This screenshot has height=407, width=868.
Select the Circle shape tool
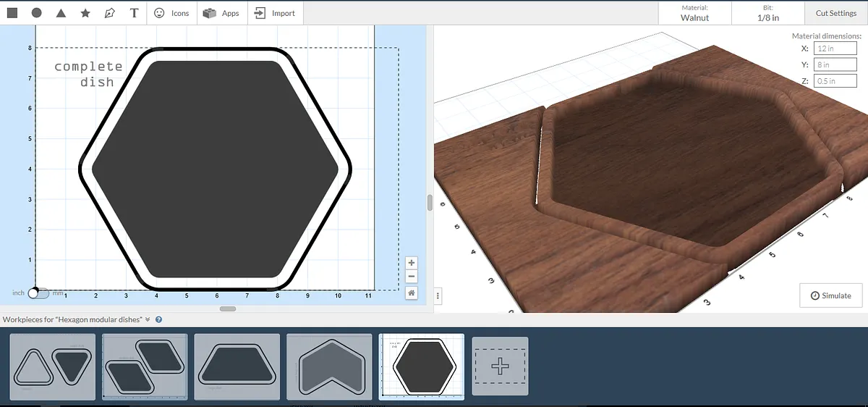click(36, 13)
